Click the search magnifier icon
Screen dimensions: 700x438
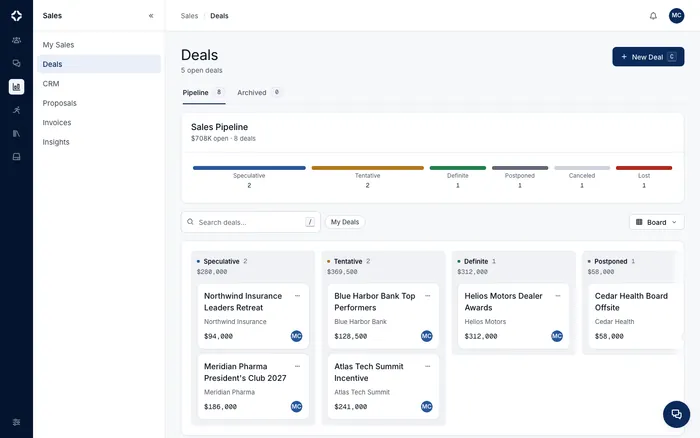(190, 222)
